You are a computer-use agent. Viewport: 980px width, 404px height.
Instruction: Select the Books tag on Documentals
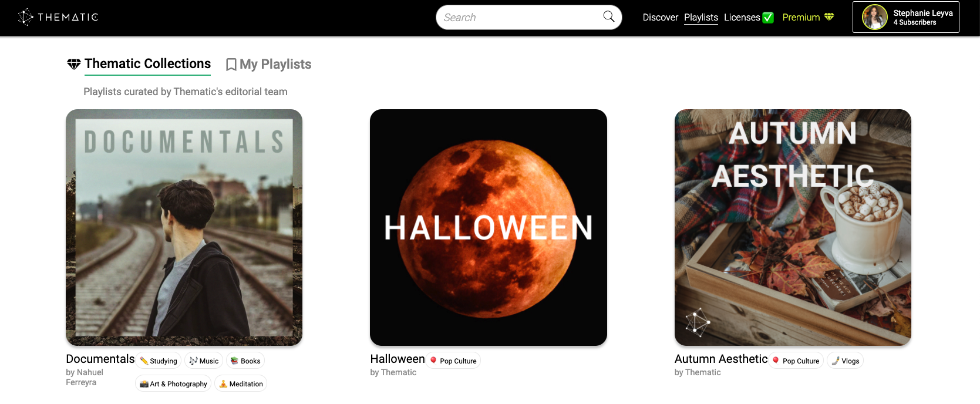coord(245,361)
